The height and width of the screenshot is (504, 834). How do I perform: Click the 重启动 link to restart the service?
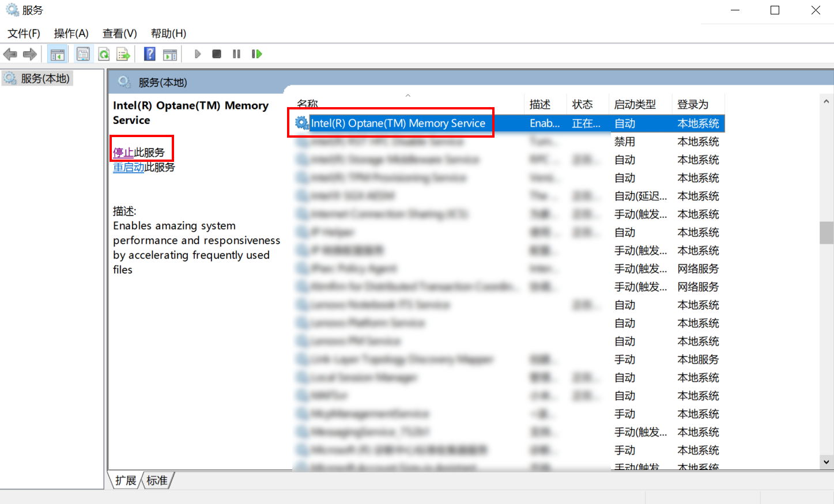point(129,168)
